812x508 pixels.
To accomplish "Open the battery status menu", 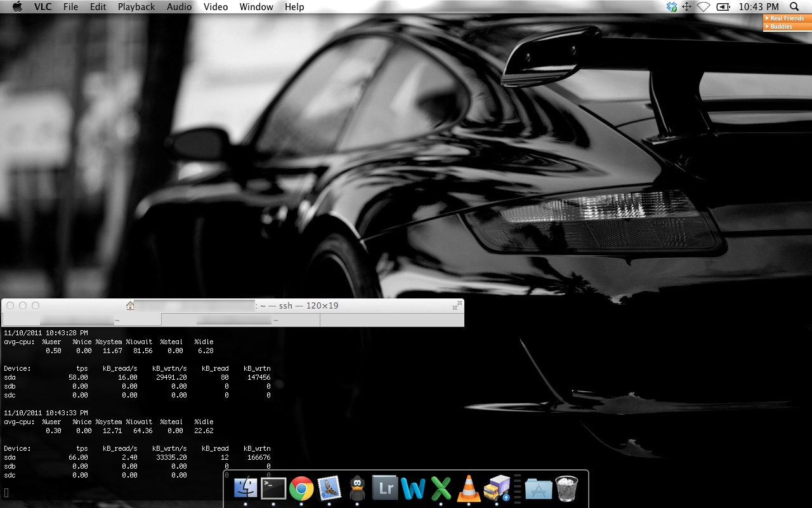I will [723, 7].
